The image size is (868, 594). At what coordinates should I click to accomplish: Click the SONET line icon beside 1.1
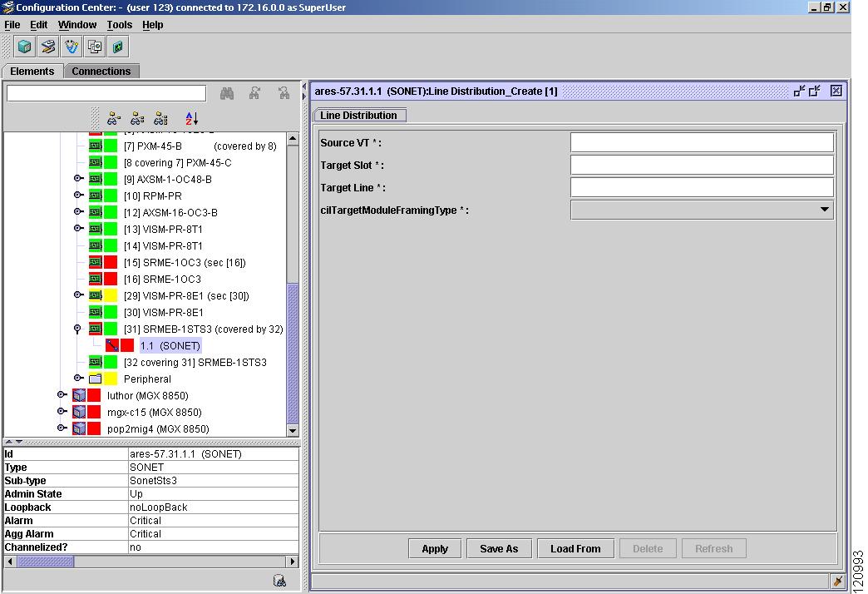[111, 346]
